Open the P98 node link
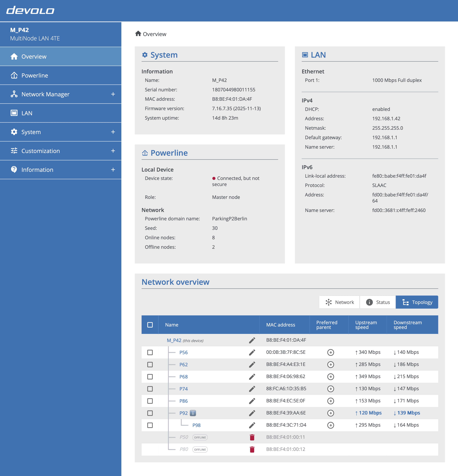This screenshot has height=476, width=458. click(x=196, y=425)
